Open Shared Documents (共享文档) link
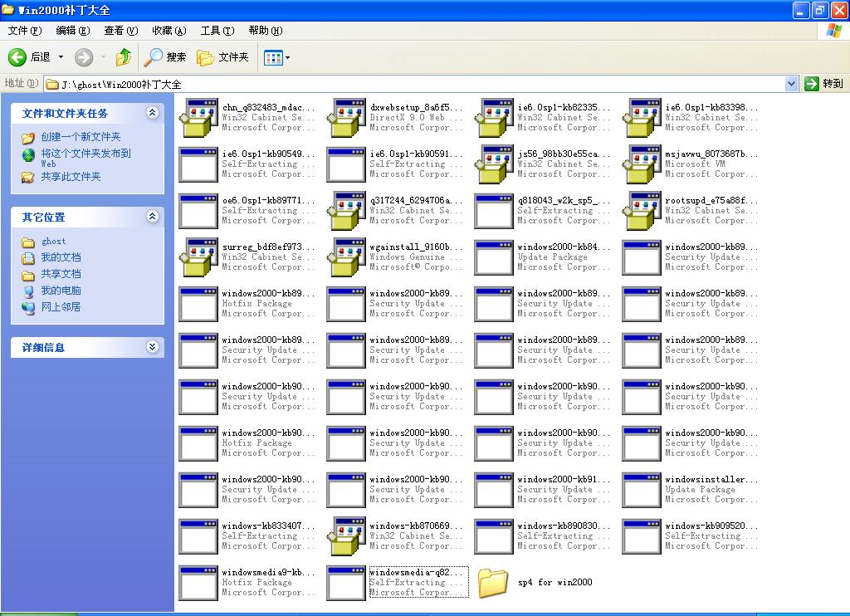Screen dimensions: 850x616 coord(61,274)
